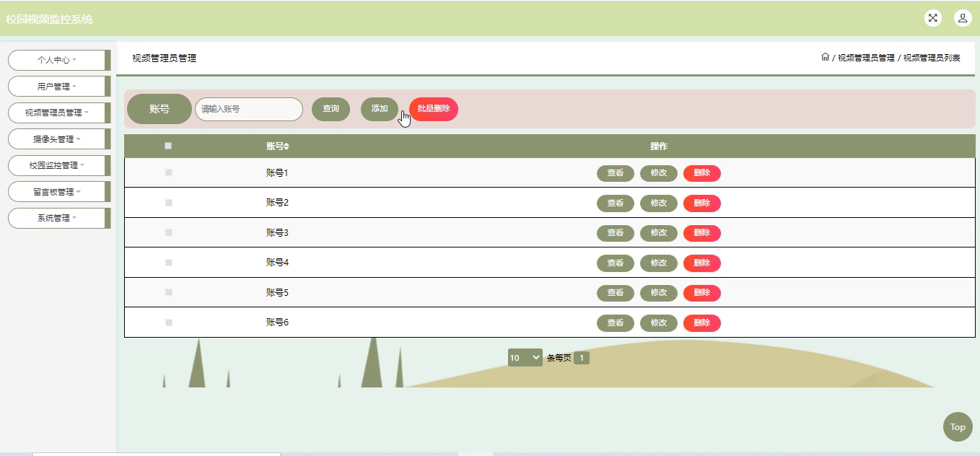The image size is (980, 456).
Task: Click 查看 for 账号2
Action: coord(616,203)
